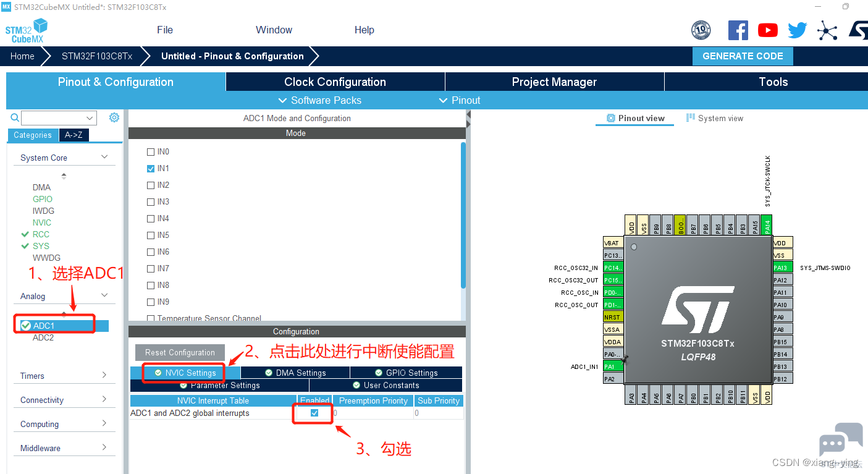Switch to the Clock Configuration tab
The height and width of the screenshot is (474, 868).
click(335, 82)
